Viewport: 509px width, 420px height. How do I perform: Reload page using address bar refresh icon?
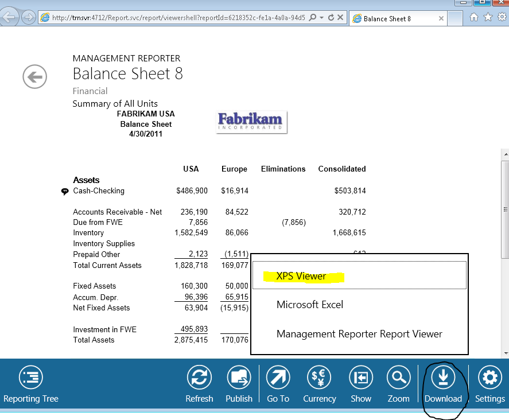331,17
